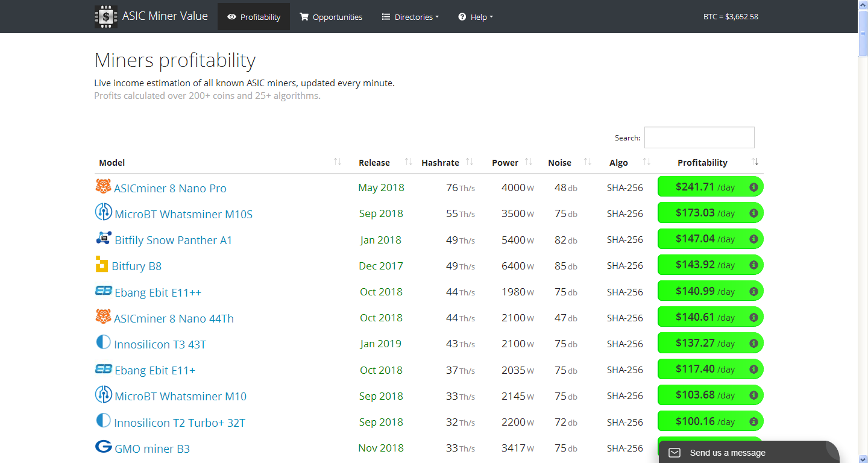The image size is (868, 463).
Task: Click the GMO miner B3 G logo
Action: 104,447
